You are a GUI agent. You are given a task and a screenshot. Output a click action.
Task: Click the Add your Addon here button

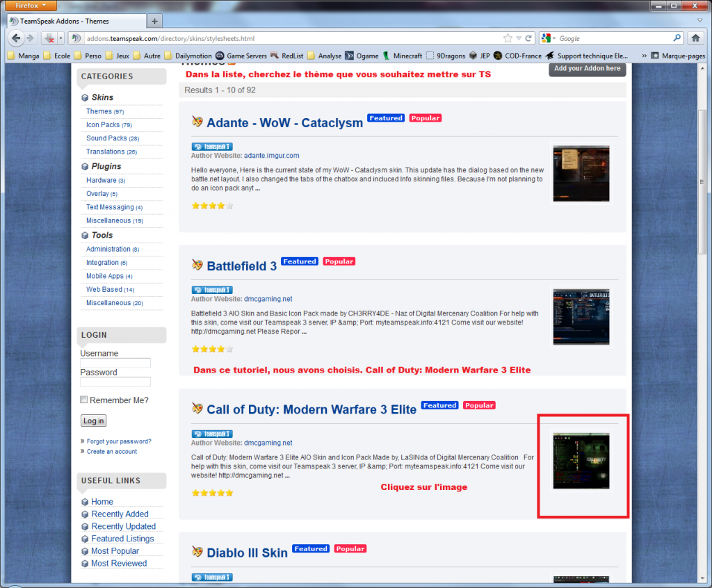point(587,69)
